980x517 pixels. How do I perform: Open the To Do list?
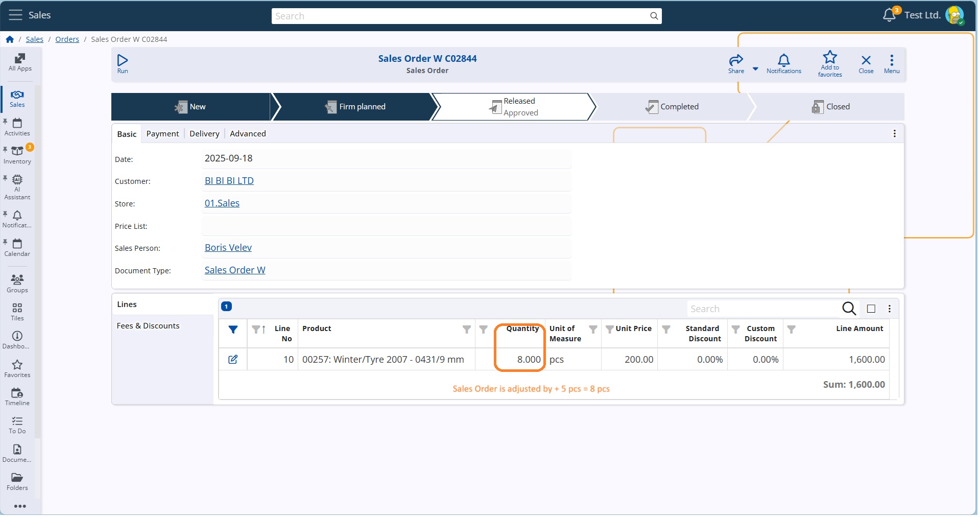coord(17,425)
